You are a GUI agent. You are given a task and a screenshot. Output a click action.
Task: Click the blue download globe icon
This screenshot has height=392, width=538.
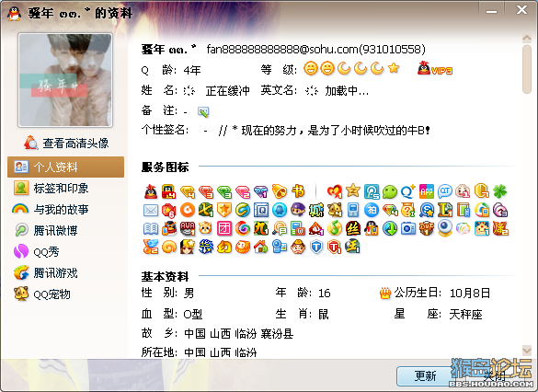click(x=390, y=228)
